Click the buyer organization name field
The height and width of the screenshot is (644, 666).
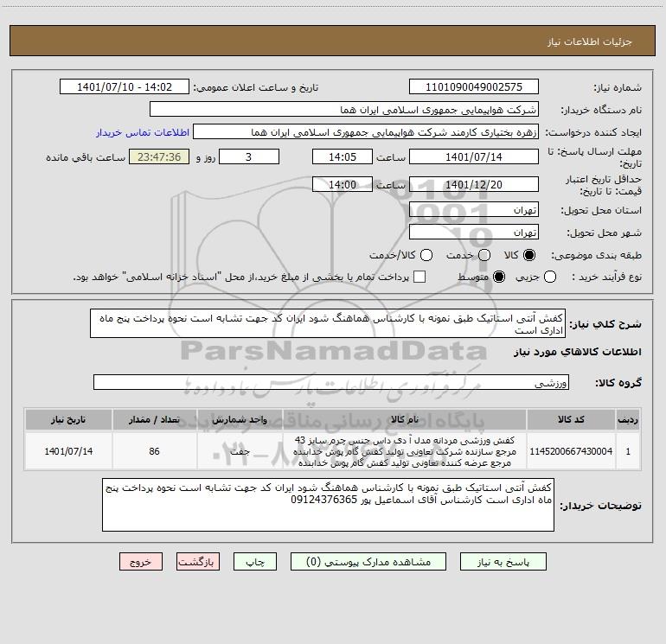pyautogui.click(x=344, y=110)
